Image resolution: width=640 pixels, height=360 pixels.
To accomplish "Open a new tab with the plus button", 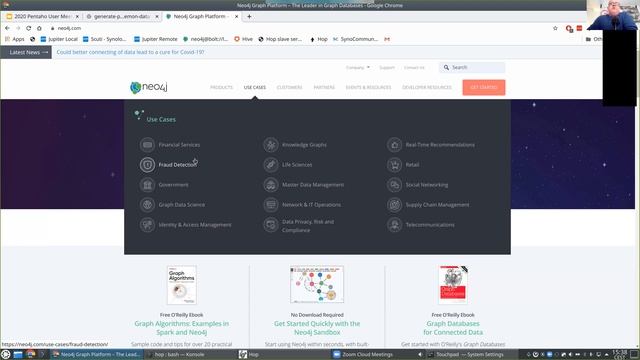I will click(249, 16).
